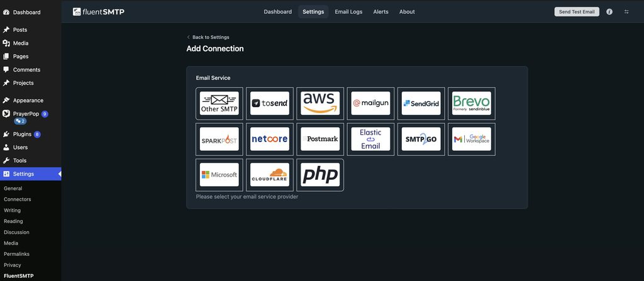Open Discussion settings submenu
This screenshot has height=281, width=644.
coord(16,232)
